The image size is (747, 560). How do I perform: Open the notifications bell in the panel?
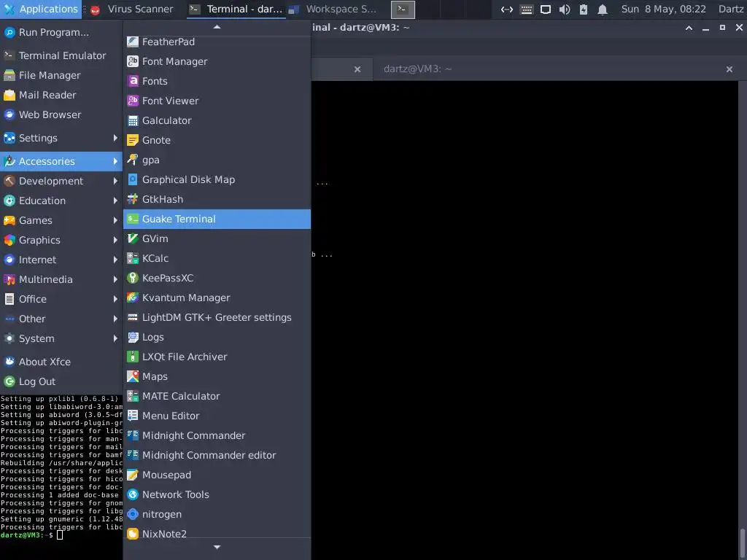(x=602, y=9)
